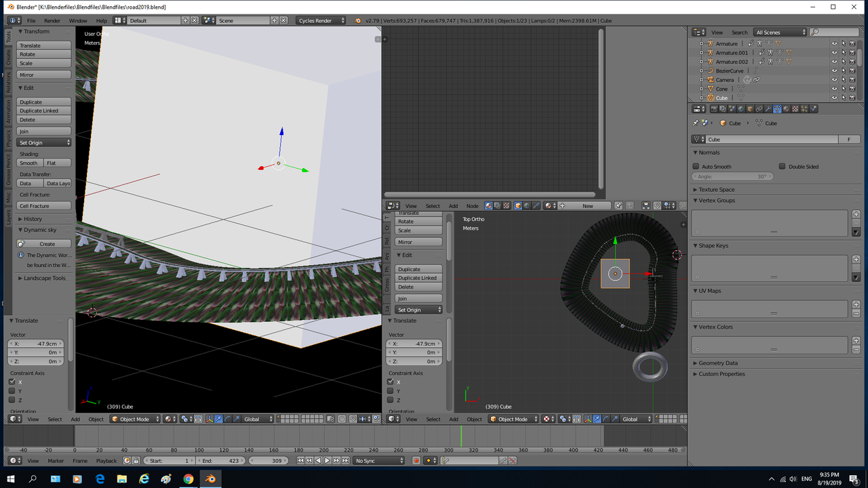Screen dimensions: 868x488
Task: Click the pin icon in properties breadcrumb
Action: [696, 123]
